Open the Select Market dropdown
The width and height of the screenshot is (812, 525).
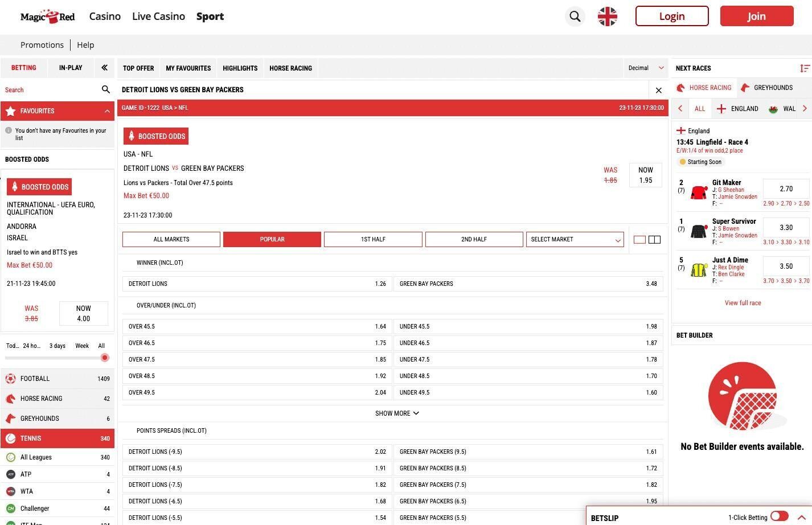click(x=575, y=240)
